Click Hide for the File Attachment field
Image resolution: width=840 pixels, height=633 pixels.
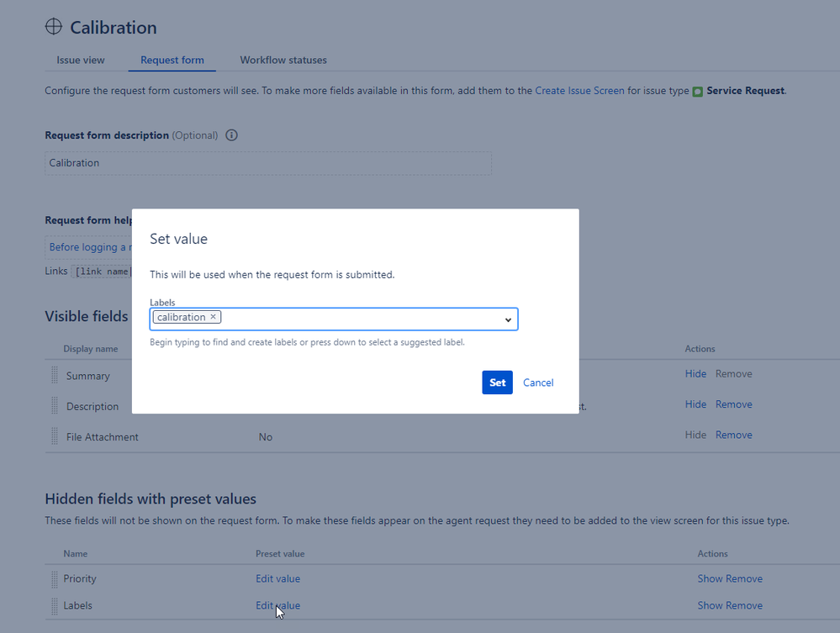click(695, 435)
